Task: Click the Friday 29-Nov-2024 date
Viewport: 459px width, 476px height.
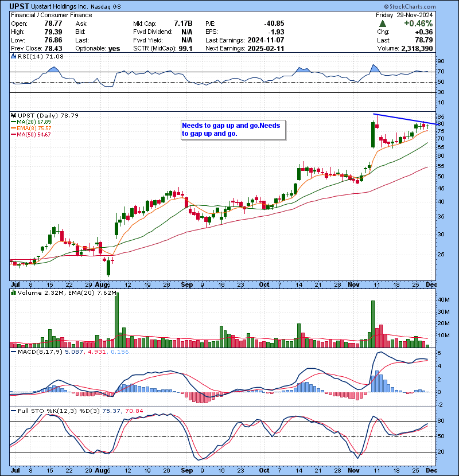Action: tap(404, 15)
